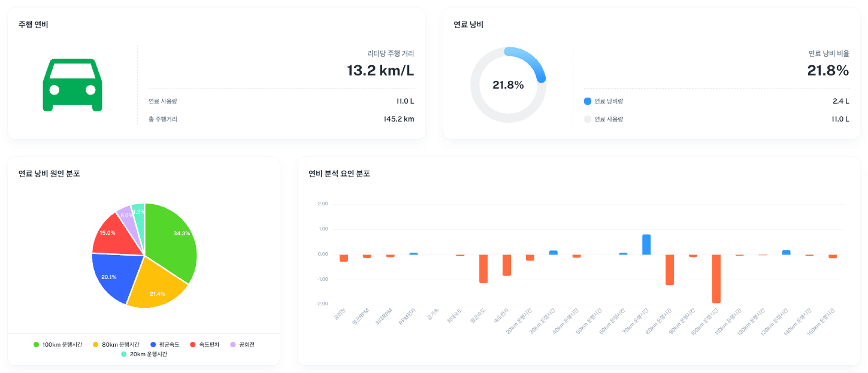Click the 공회전 bar in the bar chart
Image resolution: width=868 pixels, height=373 pixels.
[344, 258]
